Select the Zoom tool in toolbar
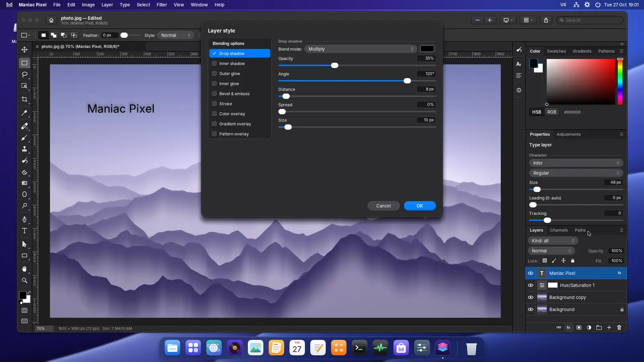This screenshot has height=362, width=644. click(x=25, y=280)
